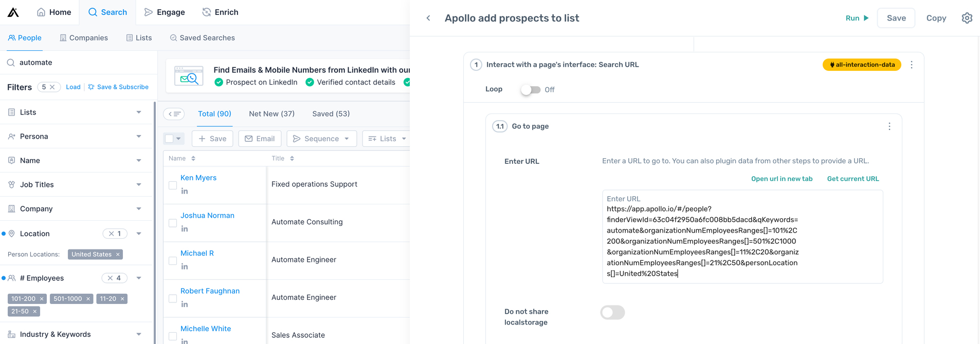Open the Sequence dropdown

point(321,139)
